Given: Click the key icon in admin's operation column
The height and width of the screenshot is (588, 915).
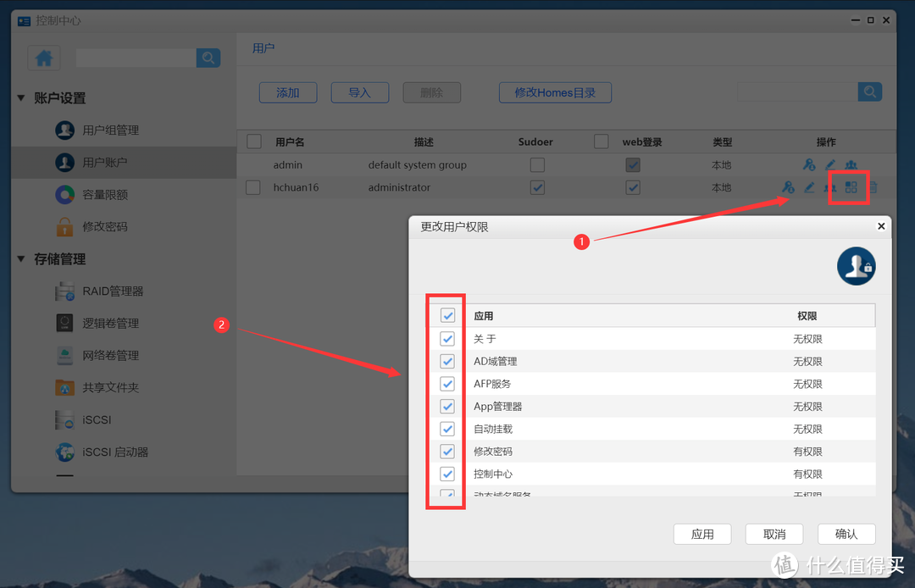Looking at the screenshot, I should click(807, 164).
